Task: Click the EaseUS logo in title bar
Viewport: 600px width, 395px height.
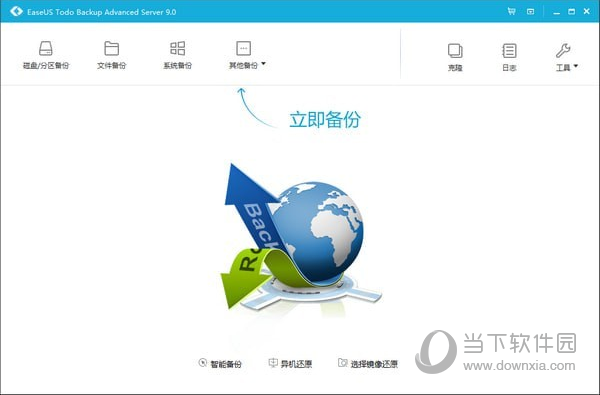Action: click(16, 11)
